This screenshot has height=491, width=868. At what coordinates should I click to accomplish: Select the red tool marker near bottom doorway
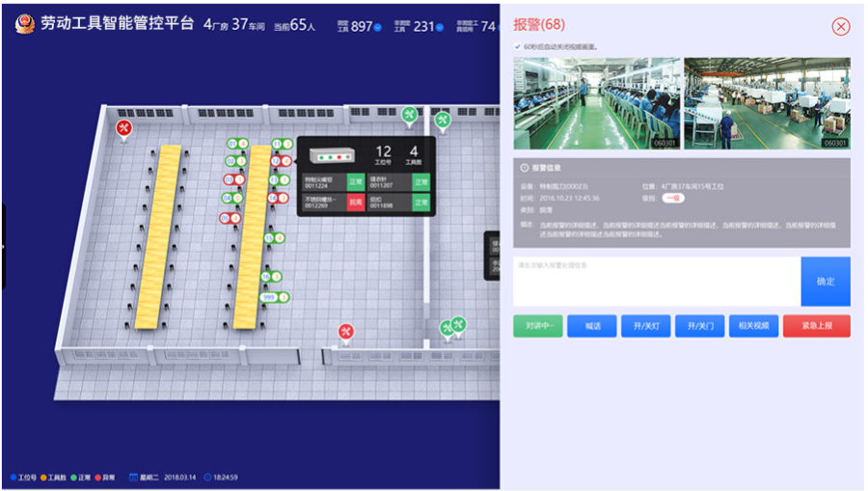tap(346, 332)
